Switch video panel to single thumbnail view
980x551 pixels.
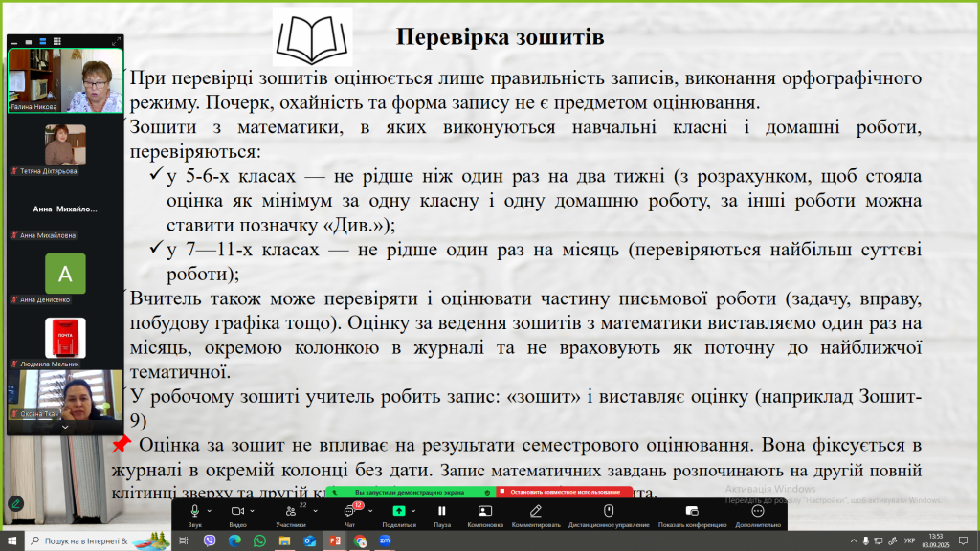click(x=29, y=42)
